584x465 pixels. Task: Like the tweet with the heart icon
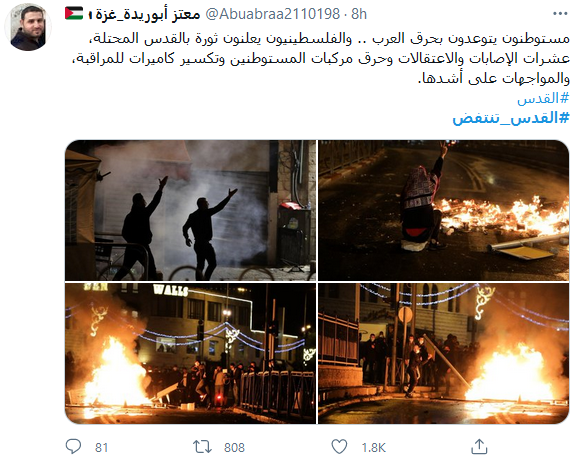pyautogui.click(x=339, y=446)
